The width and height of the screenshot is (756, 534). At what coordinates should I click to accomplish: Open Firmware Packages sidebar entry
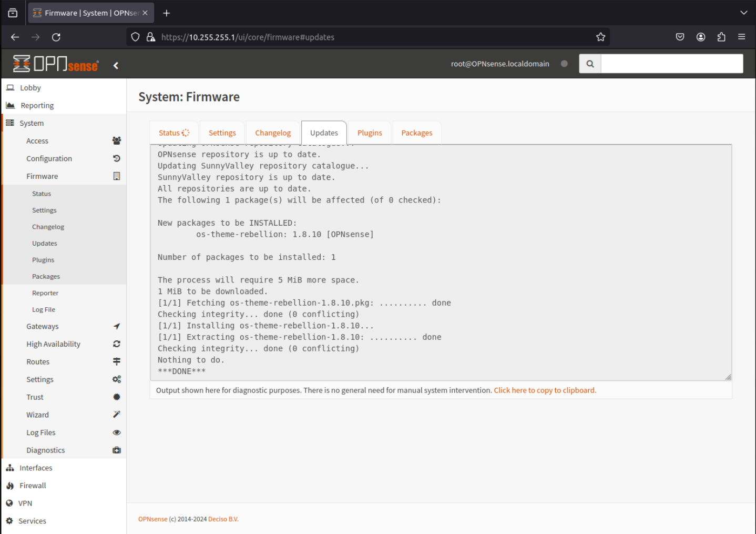[46, 277]
